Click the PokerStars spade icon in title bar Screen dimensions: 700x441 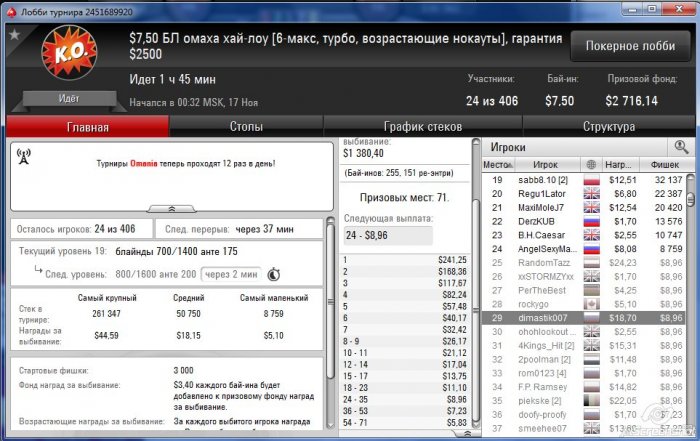tap(12, 12)
